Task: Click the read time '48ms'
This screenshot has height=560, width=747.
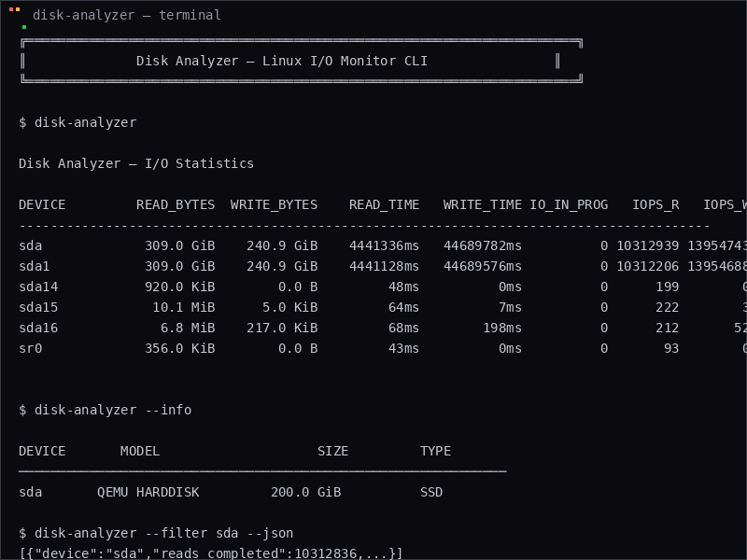Action: click(x=403, y=287)
